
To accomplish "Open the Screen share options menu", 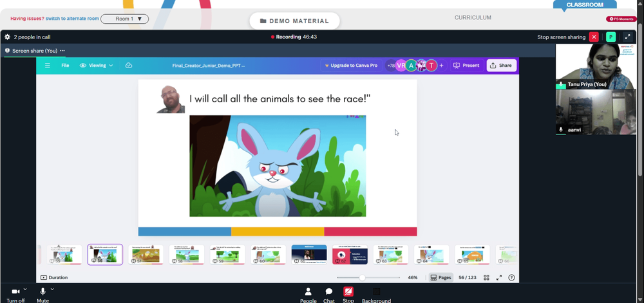I will coord(62,51).
